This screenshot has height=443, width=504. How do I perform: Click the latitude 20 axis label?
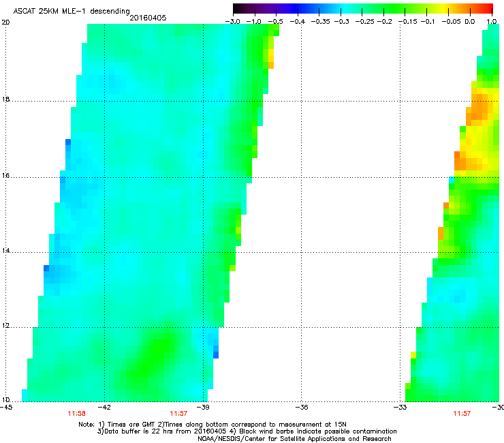tap(5, 22)
